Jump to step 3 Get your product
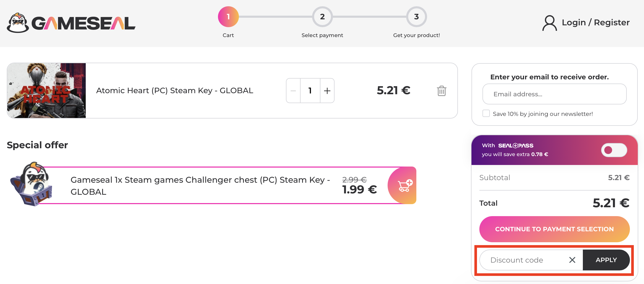This screenshot has height=284, width=644. tap(416, 17)
